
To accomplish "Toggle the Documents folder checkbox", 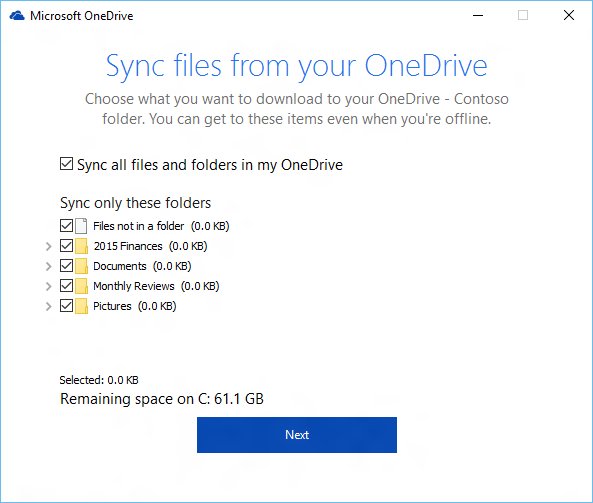I will pos(66,266).
